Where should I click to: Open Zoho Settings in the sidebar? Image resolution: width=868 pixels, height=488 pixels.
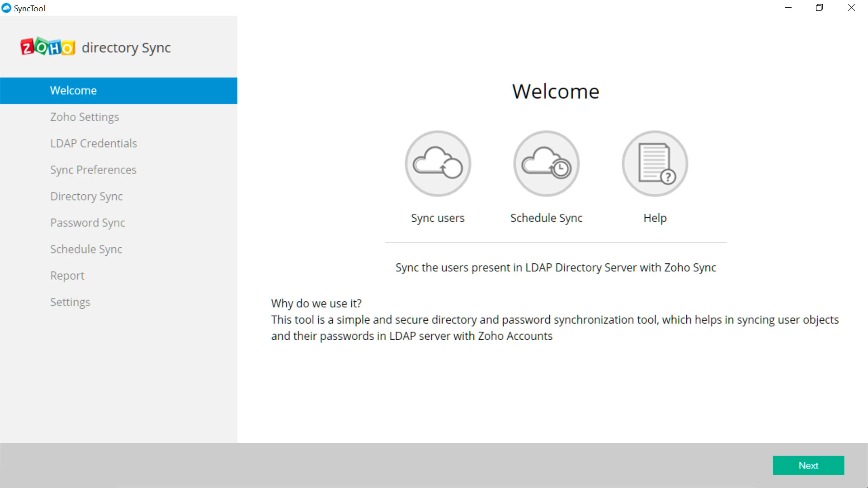[x=85, y=117]
